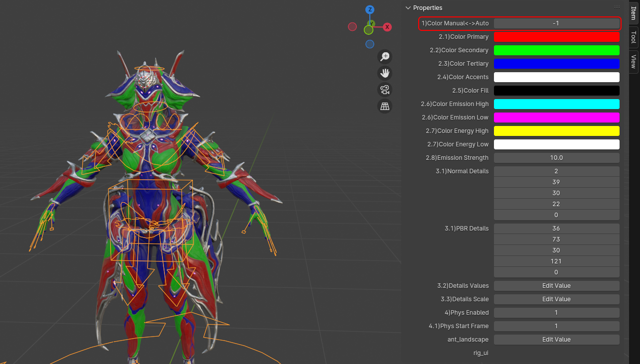Switch perspective/orthographic grid icon
This screenshot has width=640, height=364.
tap(385, 106)
